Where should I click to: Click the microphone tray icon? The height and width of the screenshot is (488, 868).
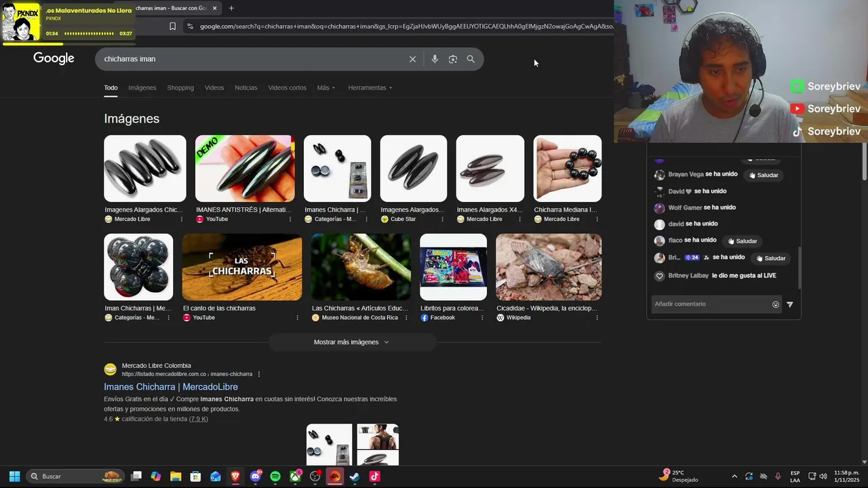point(778,476)
